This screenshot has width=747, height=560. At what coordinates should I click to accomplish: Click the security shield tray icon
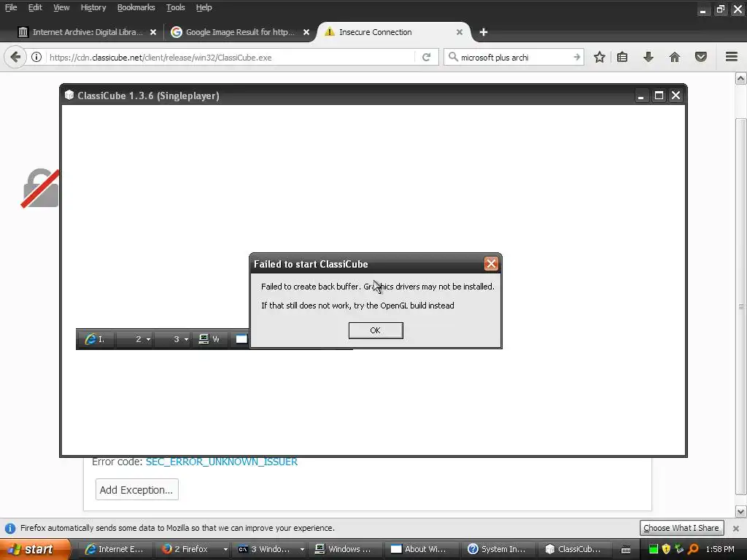(x=666, y=549)
